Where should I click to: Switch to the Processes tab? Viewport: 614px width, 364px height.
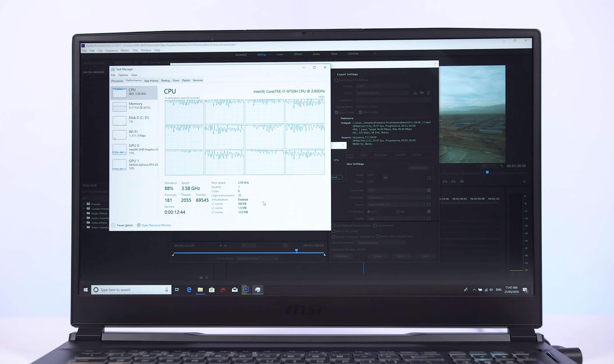click(x=117, y=81)
